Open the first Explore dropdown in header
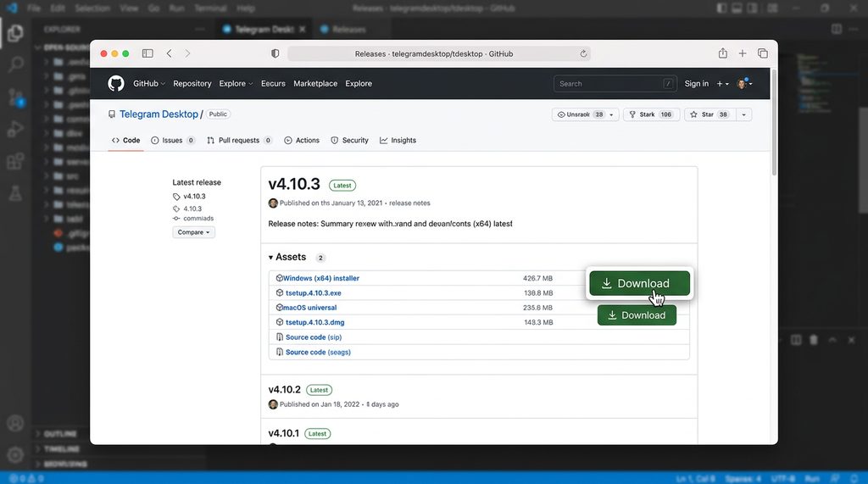This screenshot has height=484, width=868. 236,84
